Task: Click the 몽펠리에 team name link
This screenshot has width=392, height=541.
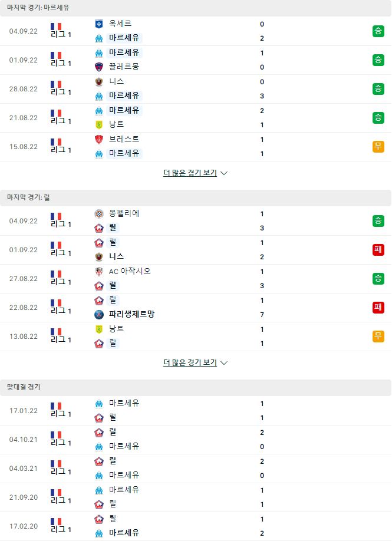Action: coord(124,213)
